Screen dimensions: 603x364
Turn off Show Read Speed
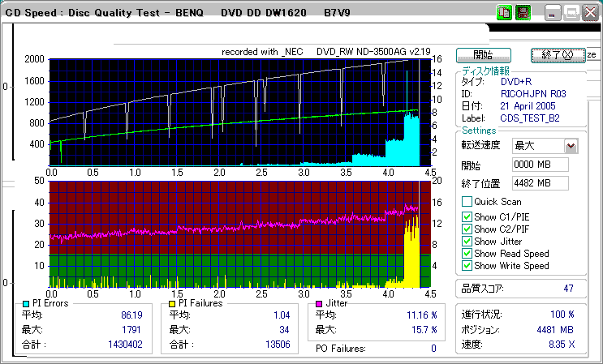click(x=467, y=253)
